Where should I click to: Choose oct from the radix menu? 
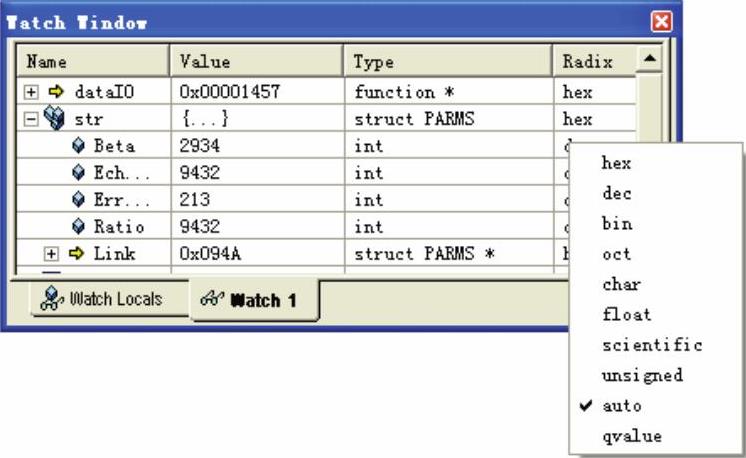(x=617, y=254)
